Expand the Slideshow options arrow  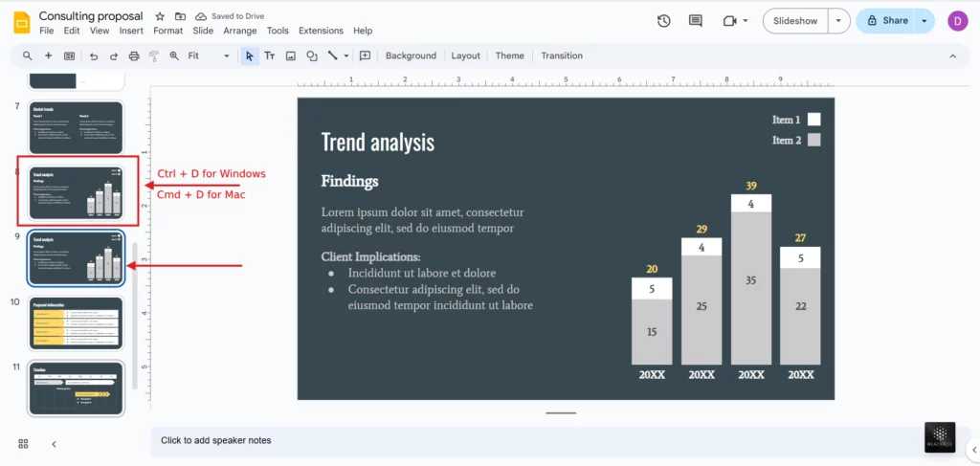coord(839,21)
